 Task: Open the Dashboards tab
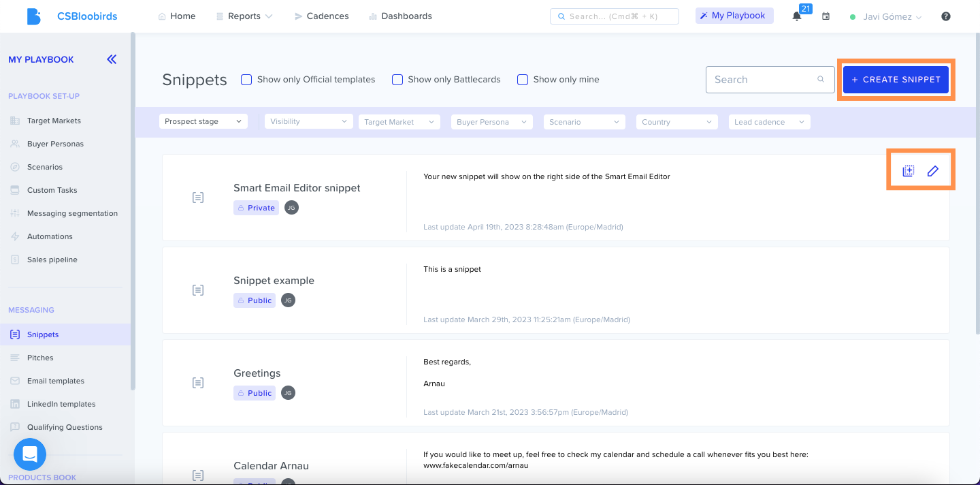399,16
